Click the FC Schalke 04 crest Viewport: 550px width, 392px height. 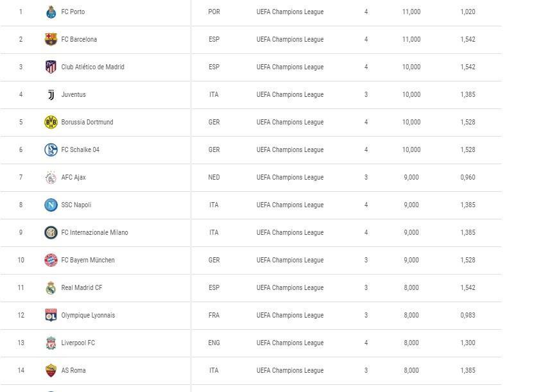[51, 149]
